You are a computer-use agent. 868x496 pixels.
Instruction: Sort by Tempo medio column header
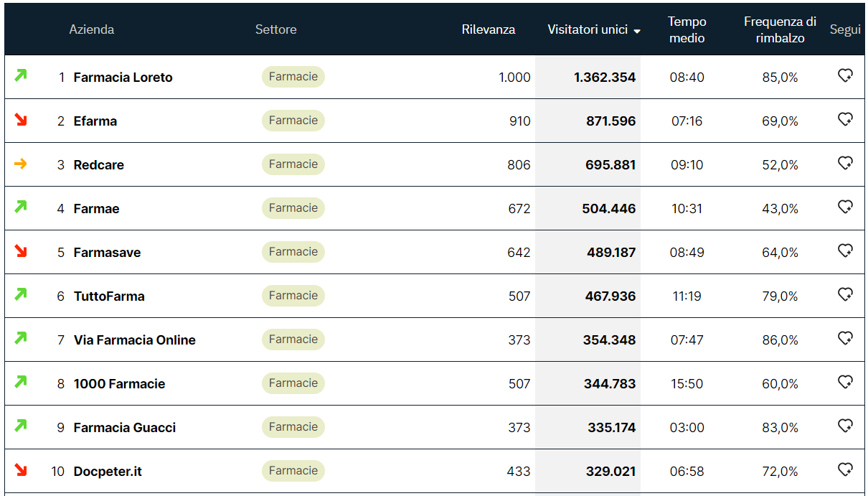687,30
